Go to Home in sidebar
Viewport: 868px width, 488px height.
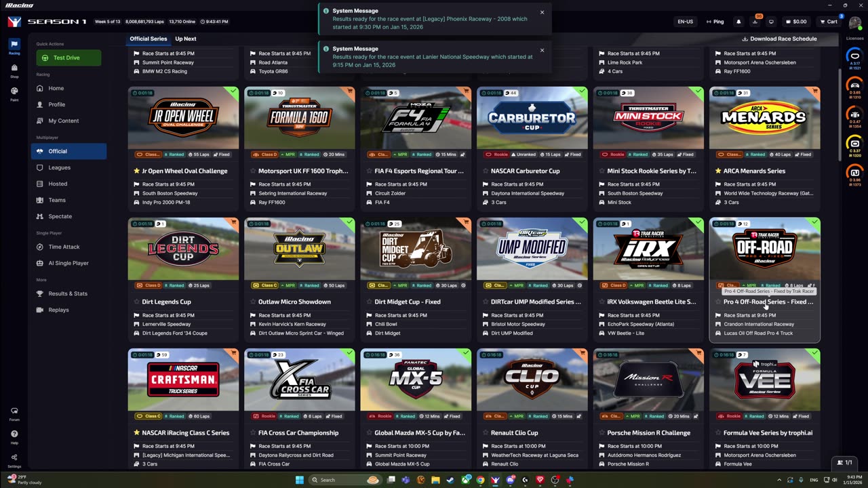click(x=68, y=88)
